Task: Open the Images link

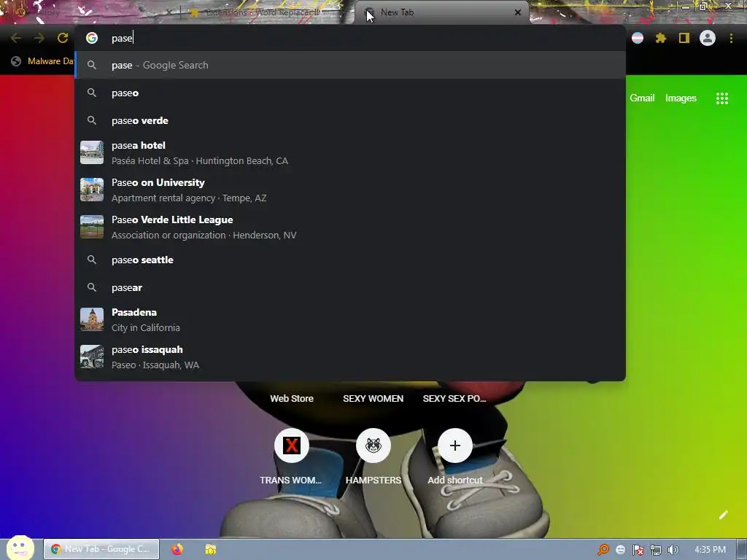Action: [x=681, y=98]
